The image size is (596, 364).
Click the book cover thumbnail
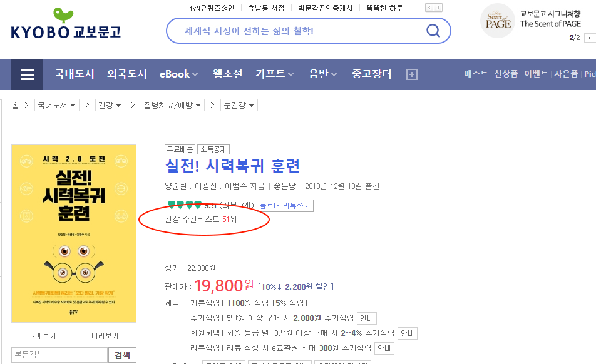[74, 233]
